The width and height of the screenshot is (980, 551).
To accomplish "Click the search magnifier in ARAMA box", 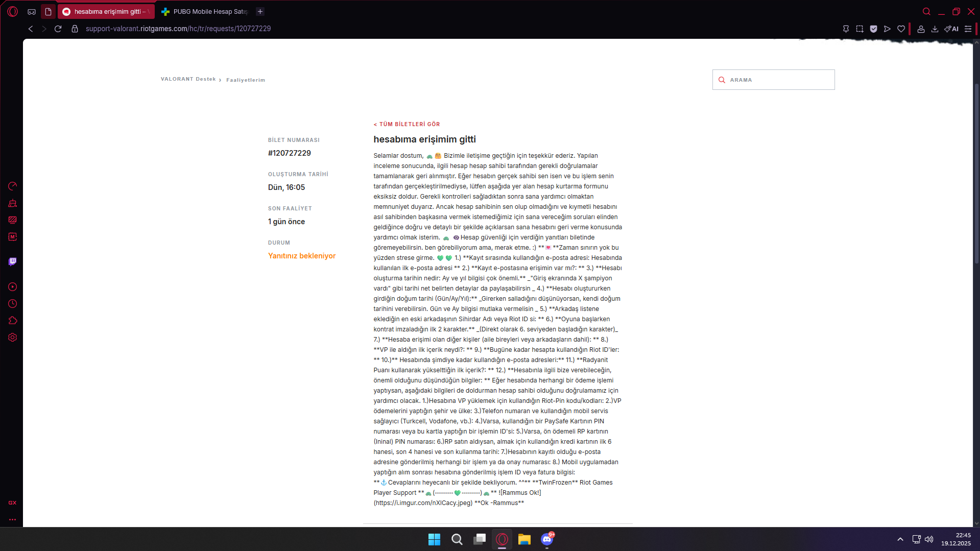I will point(722,80).
